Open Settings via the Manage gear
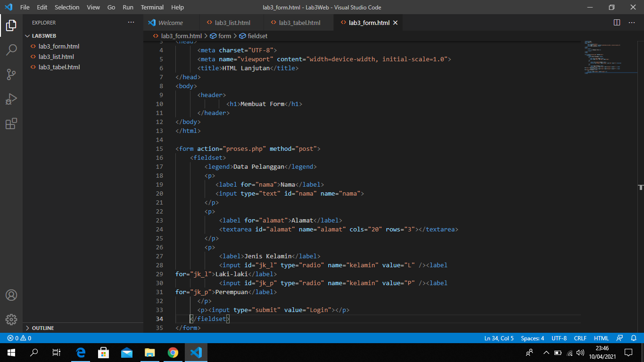The height and width of the screenshot is (362, 644). [x=11, y=320]
